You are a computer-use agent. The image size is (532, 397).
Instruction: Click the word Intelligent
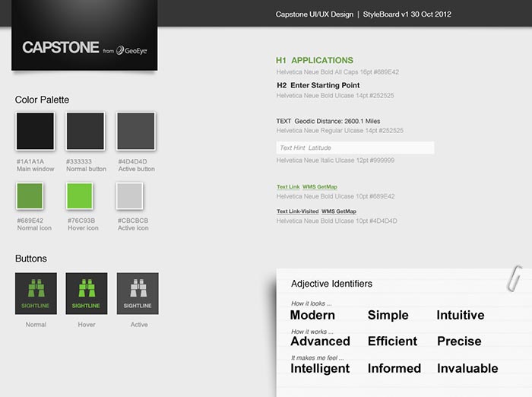(x=320, y=368)
